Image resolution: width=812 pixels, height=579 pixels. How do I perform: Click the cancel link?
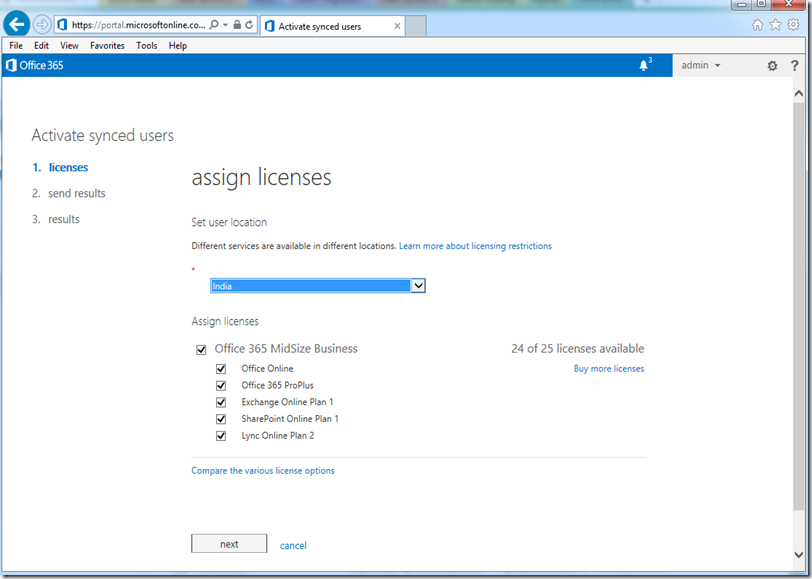pyautogui.click(x=293, y=545)
